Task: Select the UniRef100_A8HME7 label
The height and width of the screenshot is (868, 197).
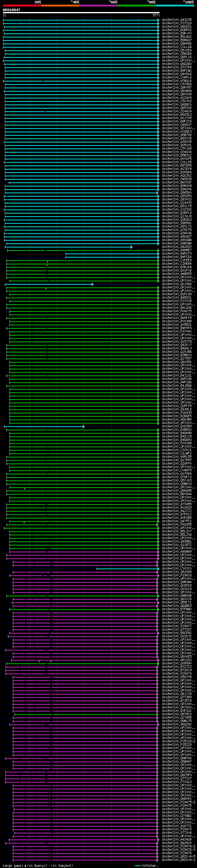Action: pyautogui.click(x=177, y=250)
